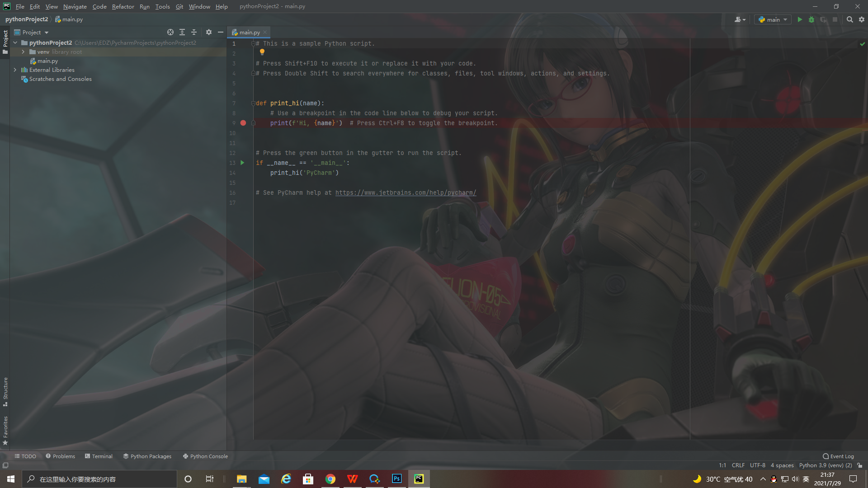868x488 pixels.
Task: Open the Terminal tool window
Action: pos(99,456)
